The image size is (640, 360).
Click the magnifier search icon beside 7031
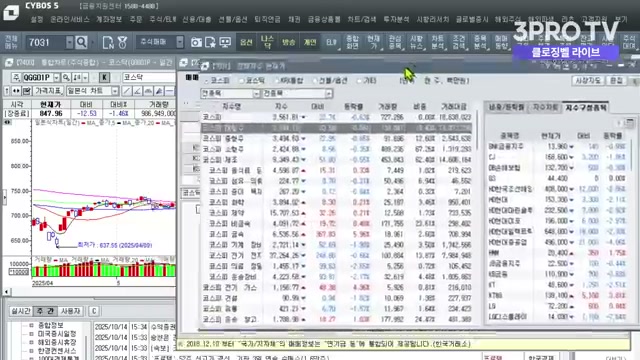click(82, 42)
